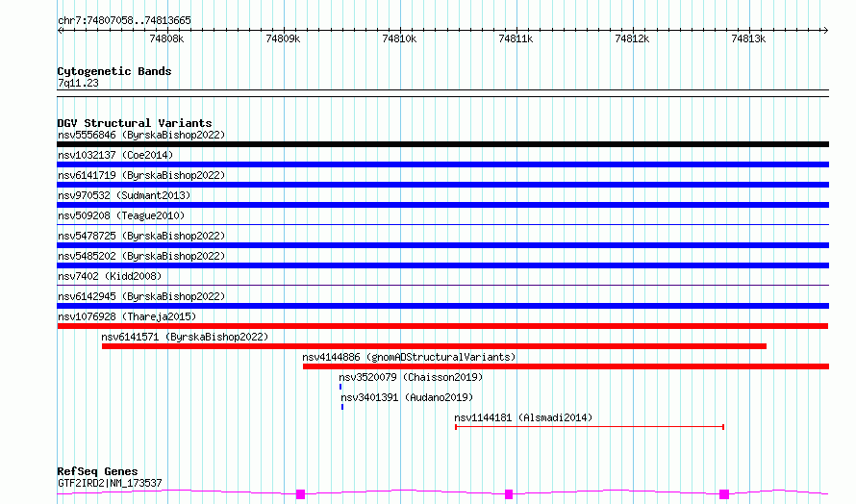Click the nsv1032137 (Coe2014) label
This screenshot has height=504, width=856.
115,155
